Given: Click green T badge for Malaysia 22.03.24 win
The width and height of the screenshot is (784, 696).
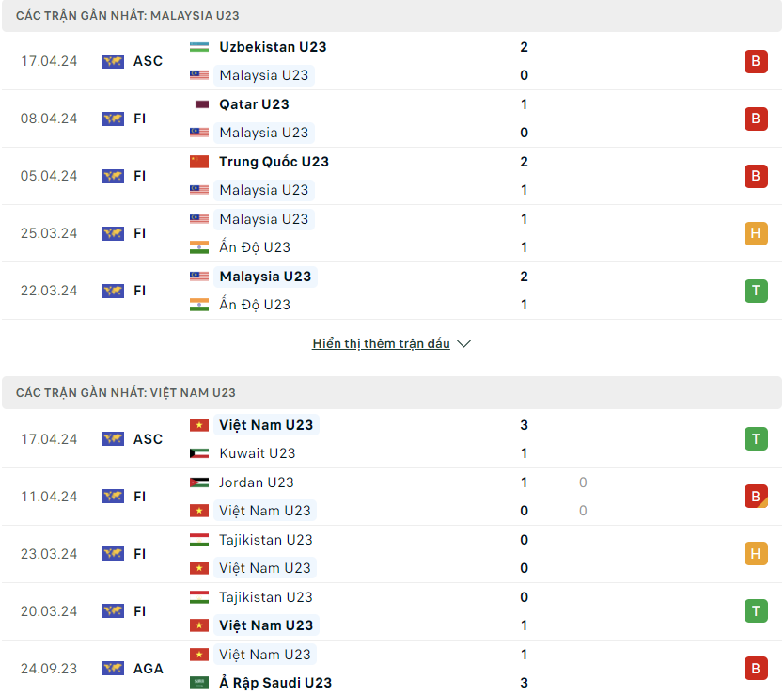Looking at the screenshot, I should [756, 291].
